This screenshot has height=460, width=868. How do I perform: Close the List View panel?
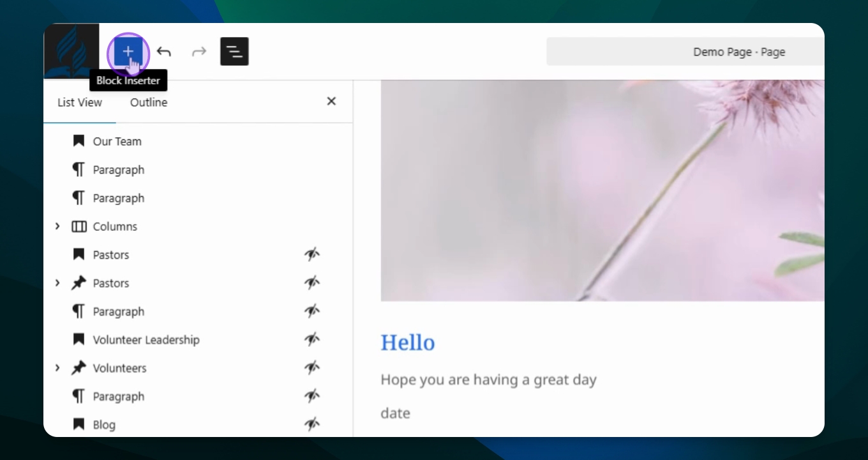[x=331, y=101]
